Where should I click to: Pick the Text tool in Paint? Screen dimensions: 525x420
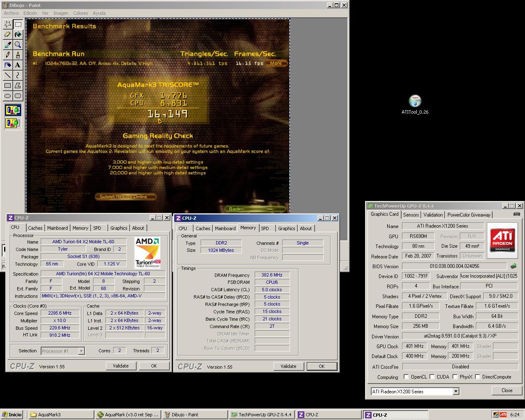click(x=18, y=65)
